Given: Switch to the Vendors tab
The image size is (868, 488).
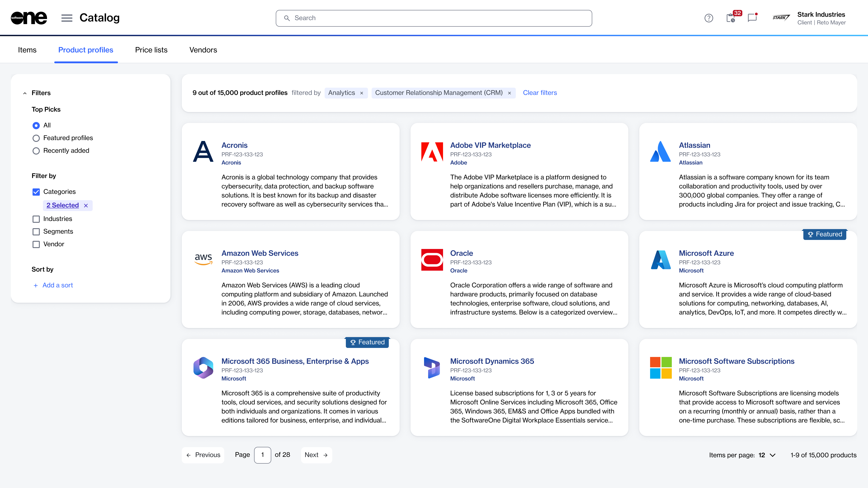Looking at the screenshot, I should pyautogui.click(x=203, y=50).
